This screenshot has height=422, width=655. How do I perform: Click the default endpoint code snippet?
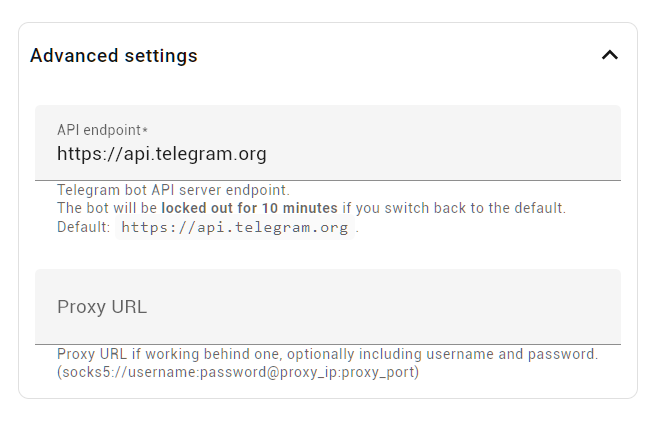pyautogui.click(x=234, y=227)
